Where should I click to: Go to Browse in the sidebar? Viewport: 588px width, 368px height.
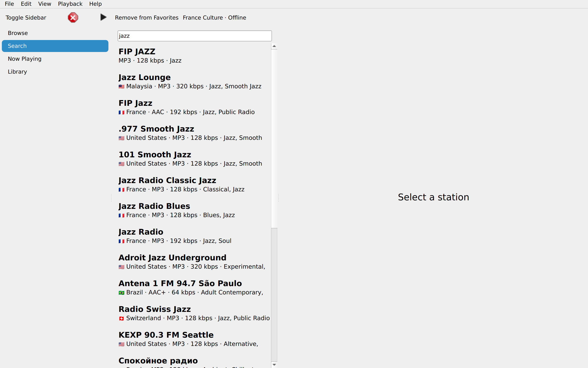[x=55, y=33]
